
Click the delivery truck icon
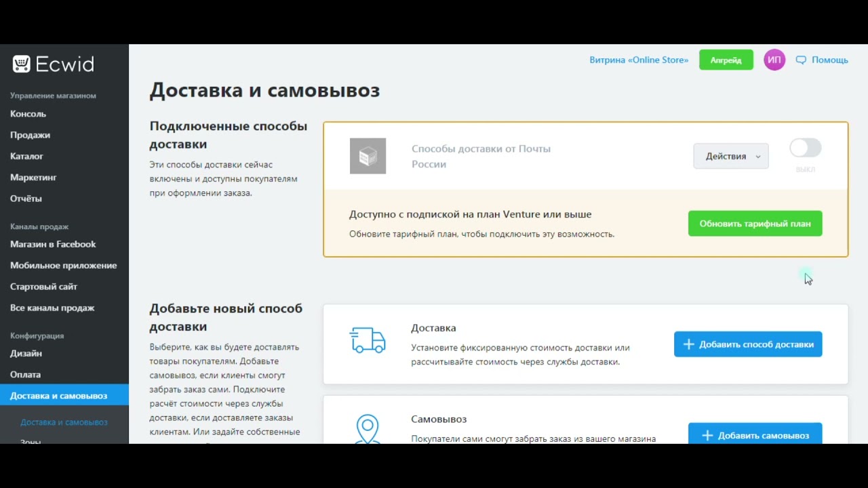pyautogui.click(x=368, y=340)
